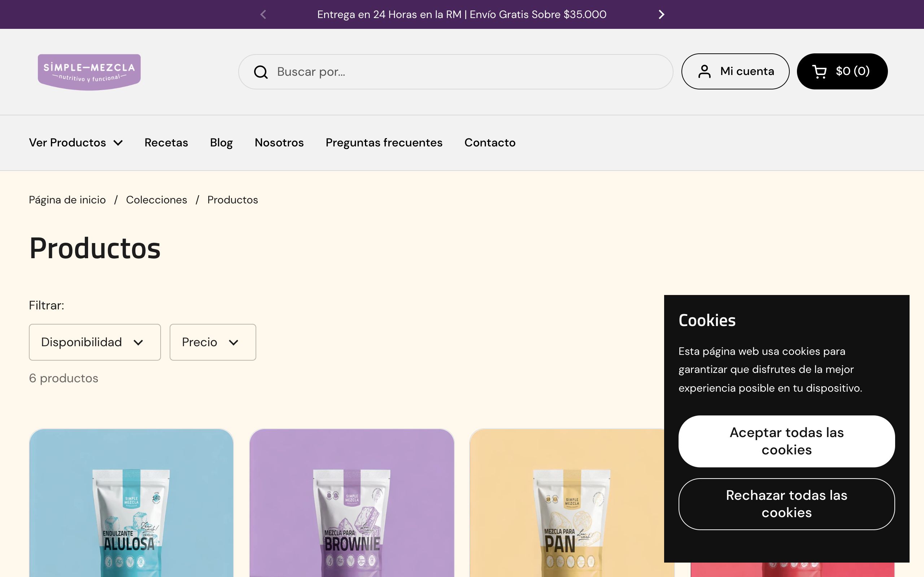Click previous announcement arrow in banner
This screenshot has height=577, width=924.
tap(263, 14)
